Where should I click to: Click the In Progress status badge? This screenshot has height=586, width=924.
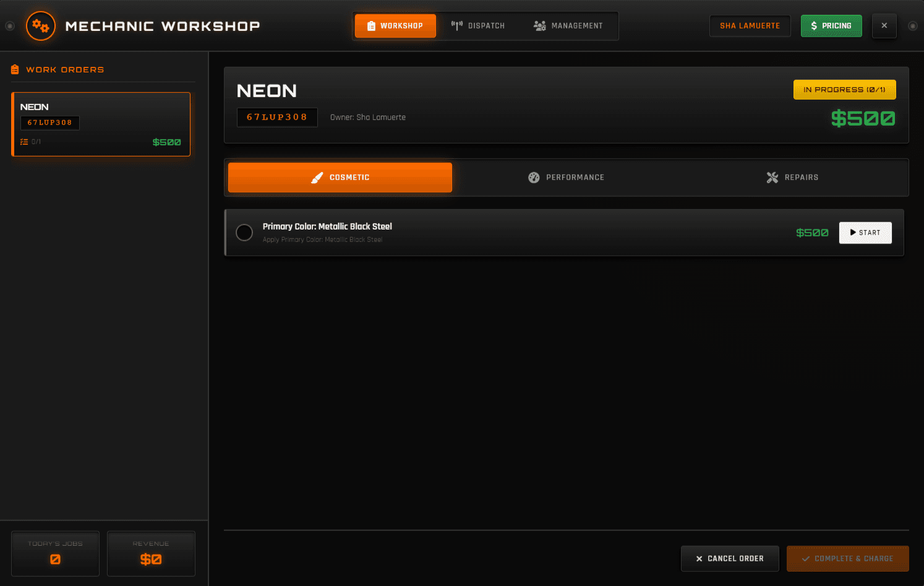[844, 90]
